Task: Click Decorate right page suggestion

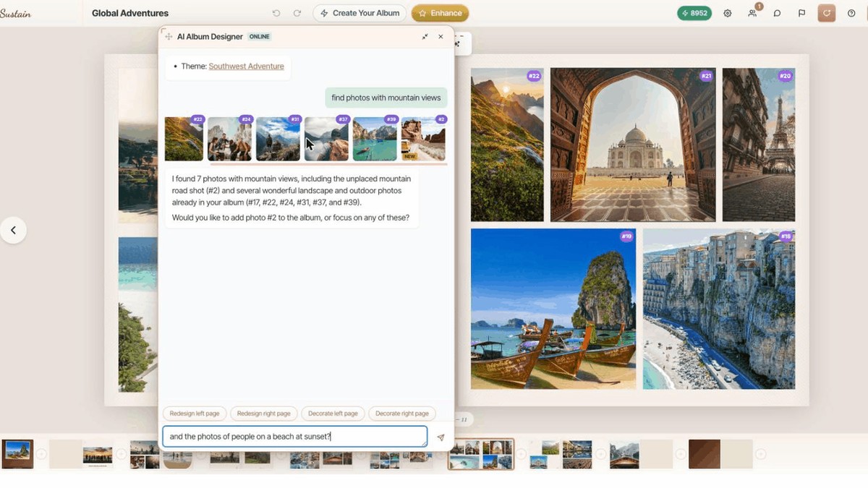Action: coord(402,414)
